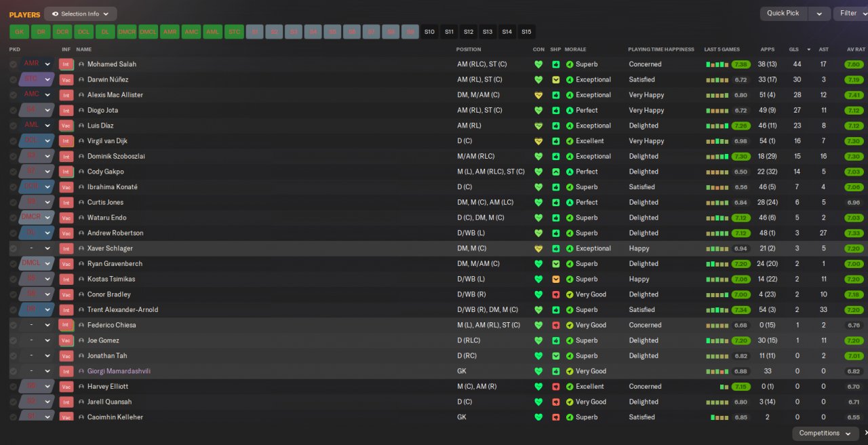The width and height of the screenshot is (868, 445).
Task: Open Luis Díaz's AML position dropdown
Action: (x=47, y=125)
